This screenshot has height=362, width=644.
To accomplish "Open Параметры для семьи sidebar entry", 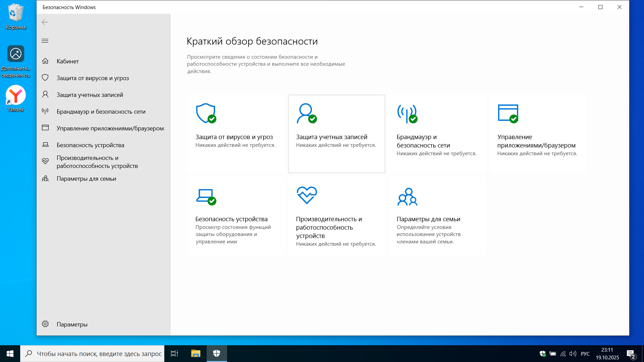I will 86,179.
